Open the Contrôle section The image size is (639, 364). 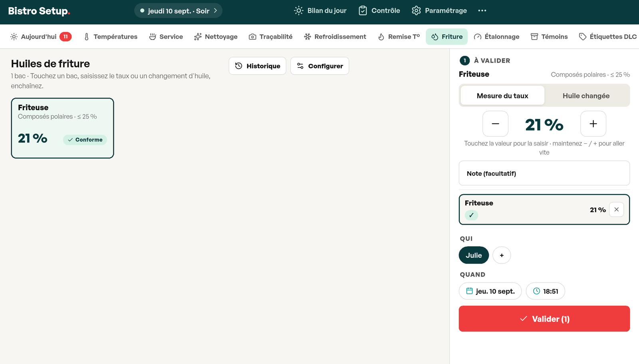(379, 11)
